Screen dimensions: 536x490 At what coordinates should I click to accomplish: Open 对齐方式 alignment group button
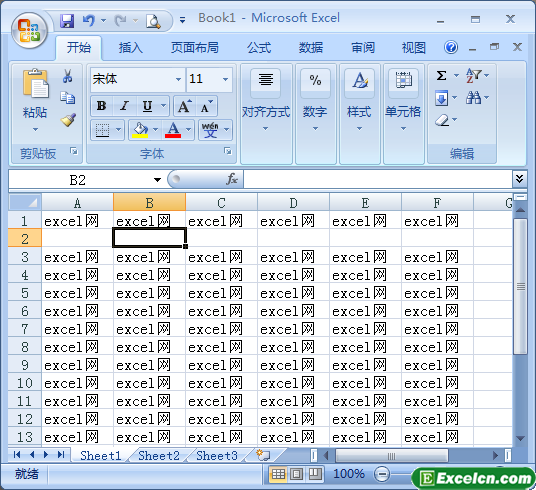[x=266, y=114]
